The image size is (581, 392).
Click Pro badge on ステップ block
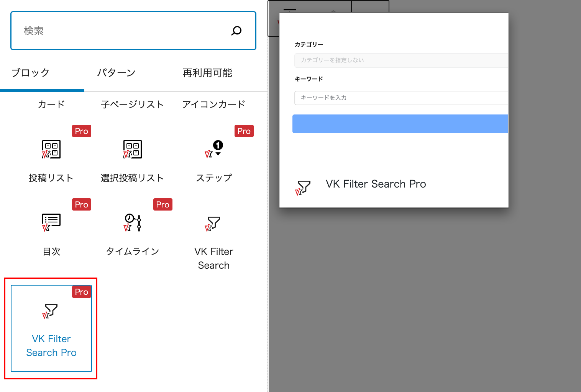(x=244, y=131)
